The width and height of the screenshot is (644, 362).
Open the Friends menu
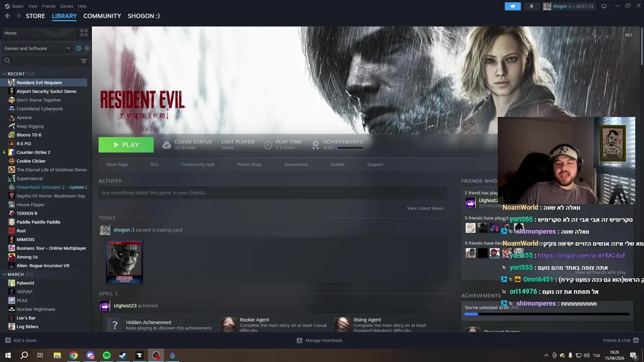[49, 6]
